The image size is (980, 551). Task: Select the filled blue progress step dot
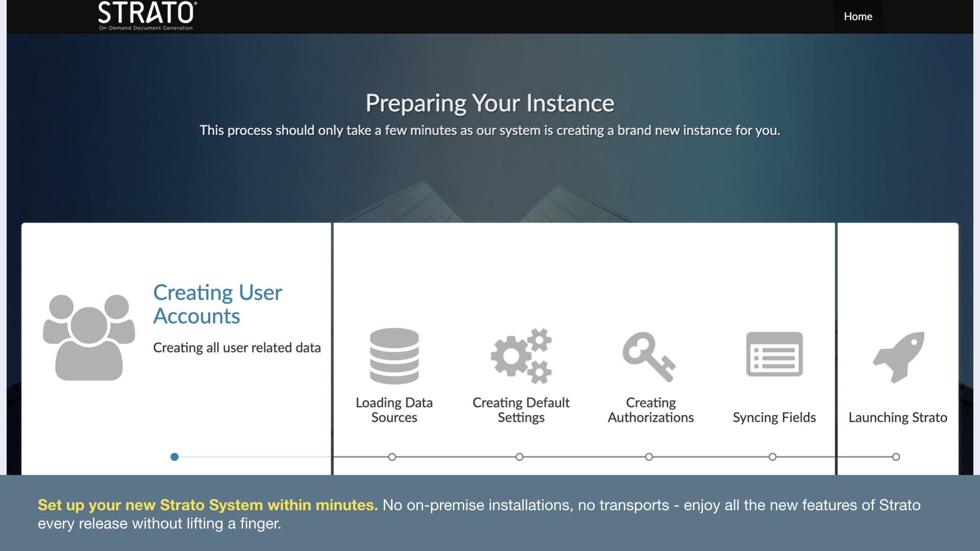coord(175,457)
